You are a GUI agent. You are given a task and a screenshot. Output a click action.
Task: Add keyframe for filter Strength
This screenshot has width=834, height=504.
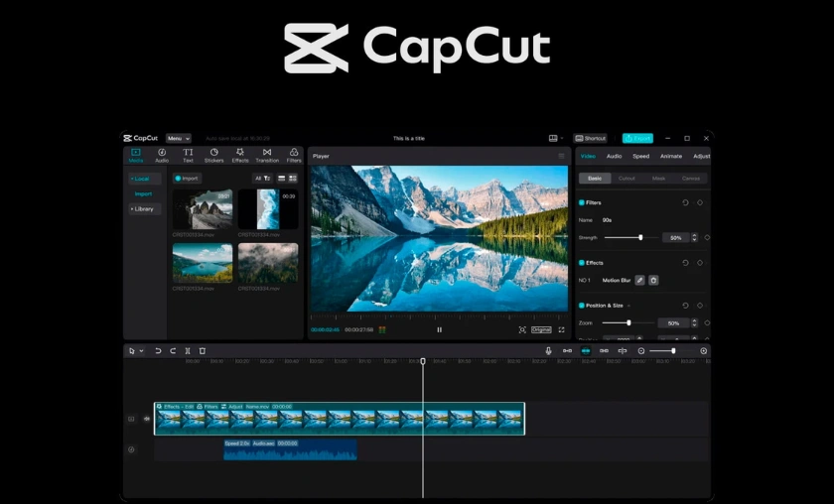tap(707, 238)
